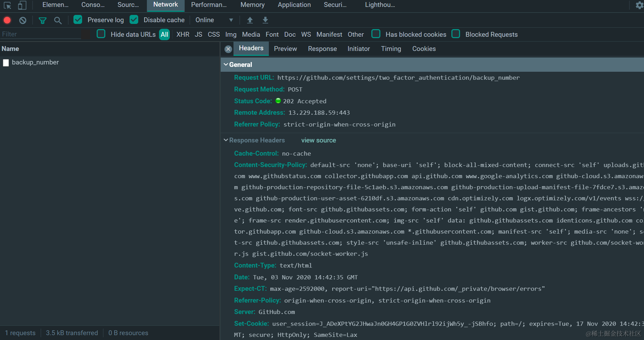Select the backup_number request row
Screen dimensions: 644x340
pyautogui.click(x=110, y=63)
